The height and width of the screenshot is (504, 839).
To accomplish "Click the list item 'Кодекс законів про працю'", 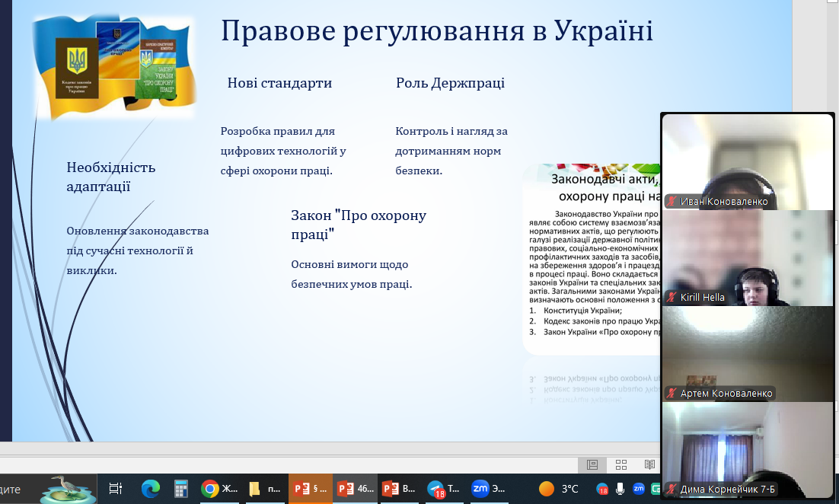I will click(x=602, y=321).
